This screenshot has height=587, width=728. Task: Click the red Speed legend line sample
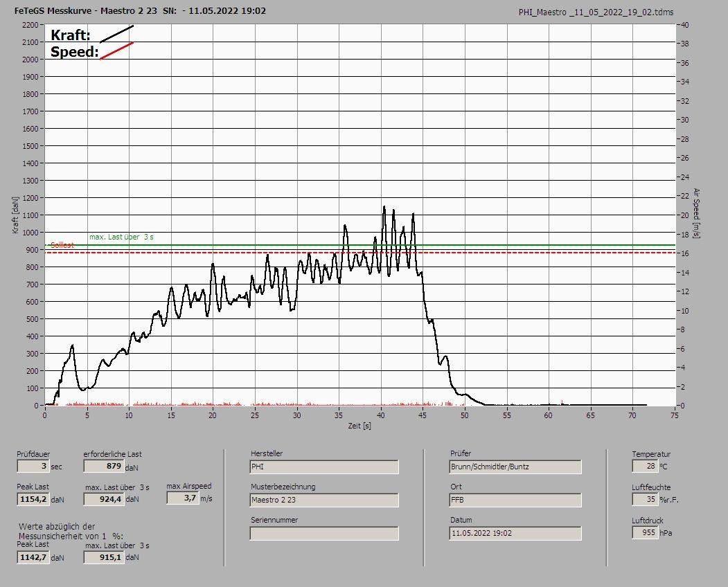click(116, 51)
